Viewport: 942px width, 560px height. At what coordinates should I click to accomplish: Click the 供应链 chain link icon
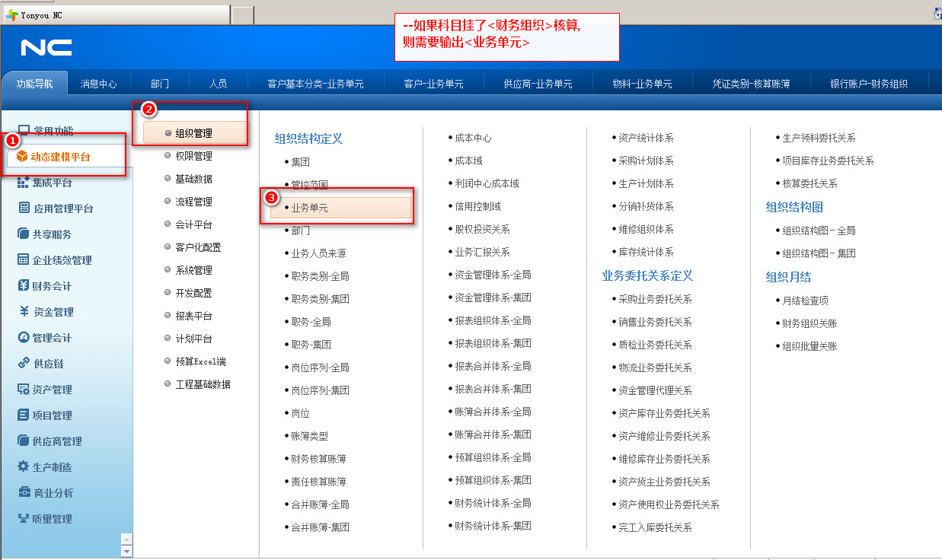24,364
